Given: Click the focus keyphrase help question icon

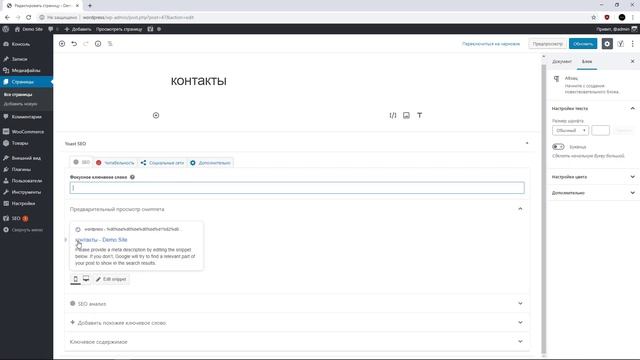Looking at the screenshot, I should tap(132, 177).
